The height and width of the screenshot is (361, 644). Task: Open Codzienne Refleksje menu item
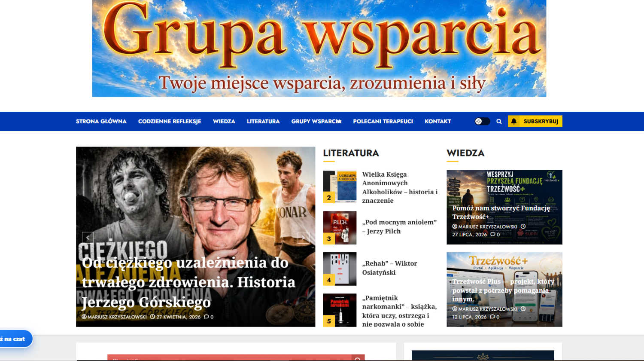170,122
